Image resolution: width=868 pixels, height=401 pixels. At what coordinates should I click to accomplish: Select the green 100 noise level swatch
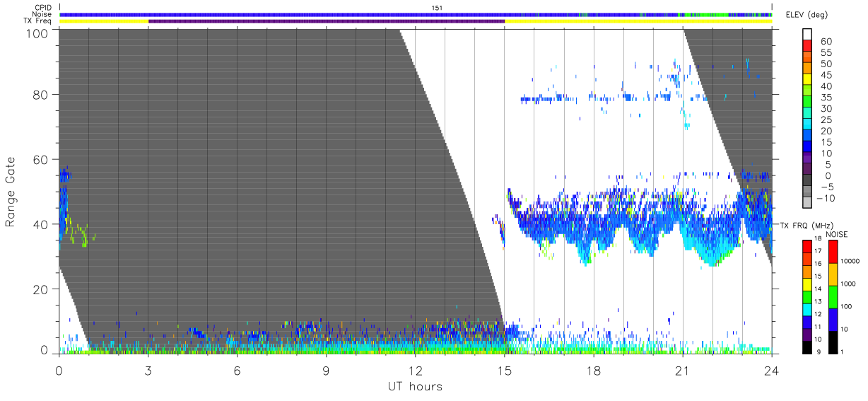[835, 297]
